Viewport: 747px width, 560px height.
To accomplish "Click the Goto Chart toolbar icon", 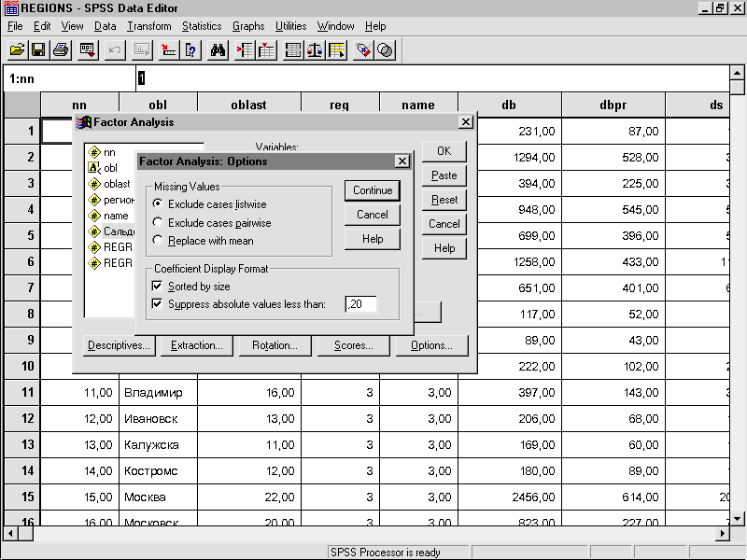I will coord(142,50).
